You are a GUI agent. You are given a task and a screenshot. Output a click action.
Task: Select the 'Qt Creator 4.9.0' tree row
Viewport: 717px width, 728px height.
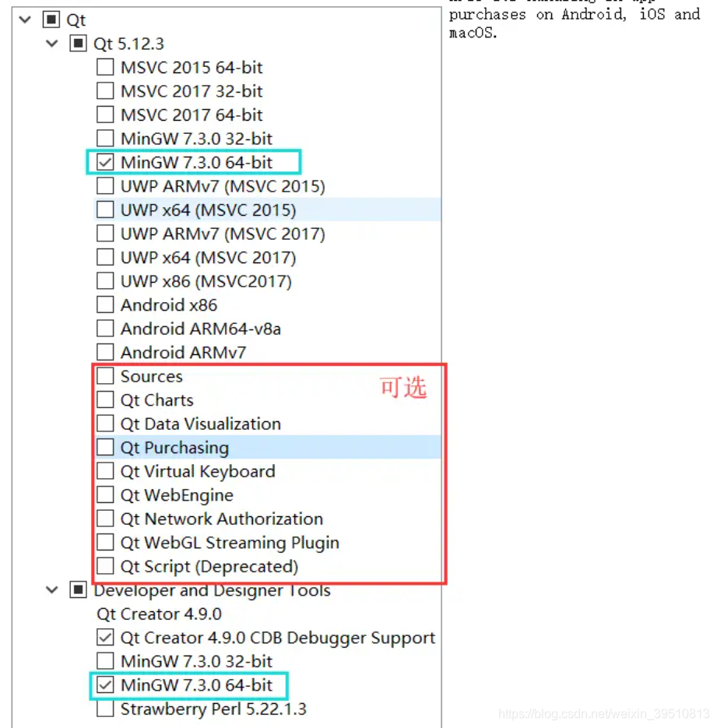(x=159, y=614)
